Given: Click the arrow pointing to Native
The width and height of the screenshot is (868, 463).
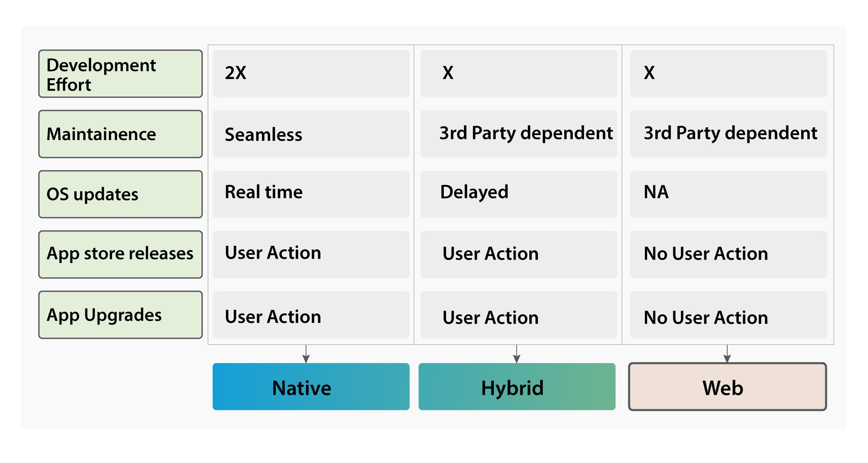Looking at the screenshot, I should coord(306,354).
